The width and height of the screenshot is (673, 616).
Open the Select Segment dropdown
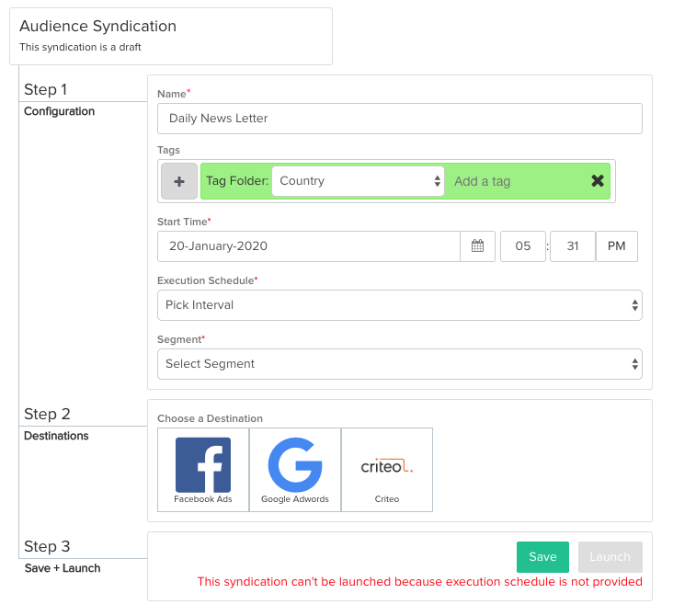point(400,364)
